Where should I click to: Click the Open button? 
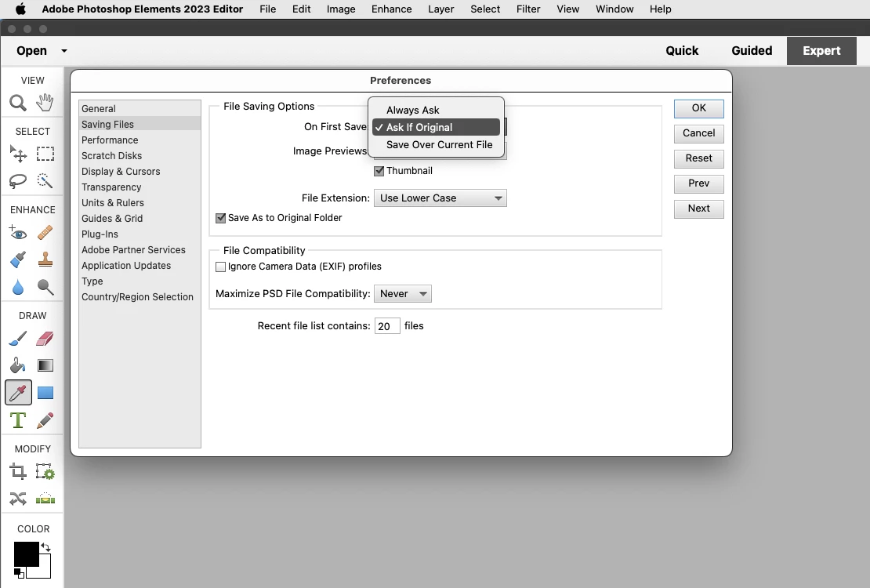31,50
